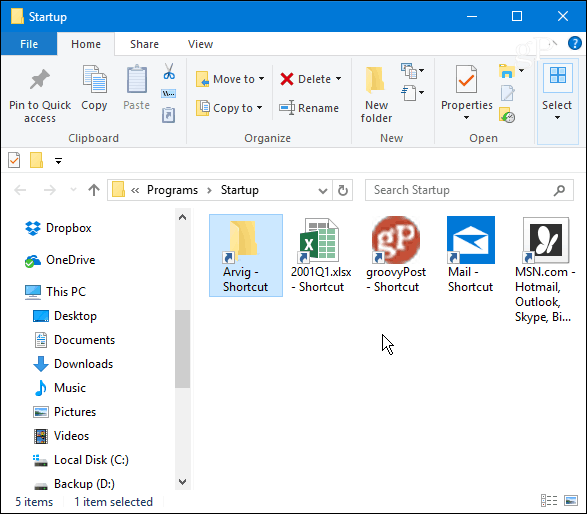587x514 pixels.
Task: Minimize the ribbon with the chevron
Action: tap(554, 43)
